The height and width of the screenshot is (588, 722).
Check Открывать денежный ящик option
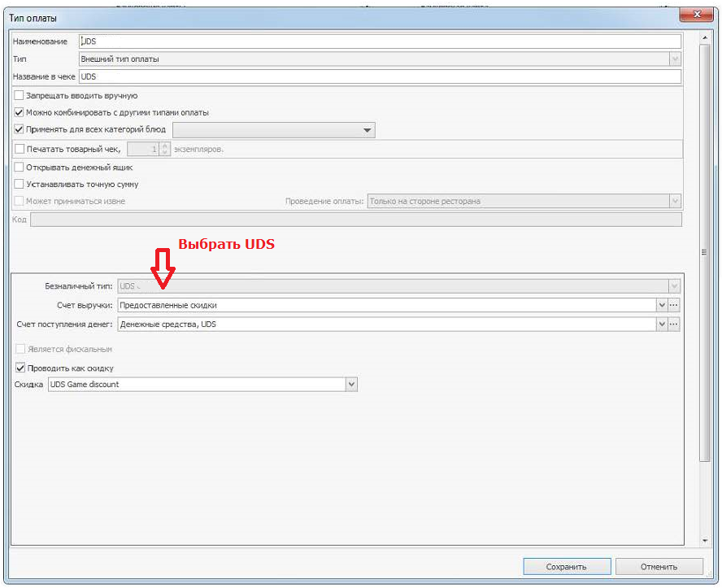pyautogui.click(x=20, y=167)
